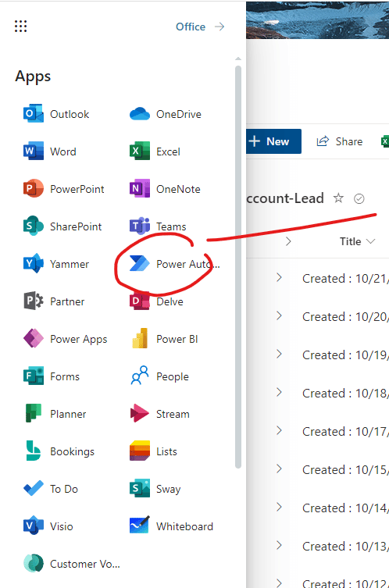
Task: Open Delve app
Action: [156, 301]
